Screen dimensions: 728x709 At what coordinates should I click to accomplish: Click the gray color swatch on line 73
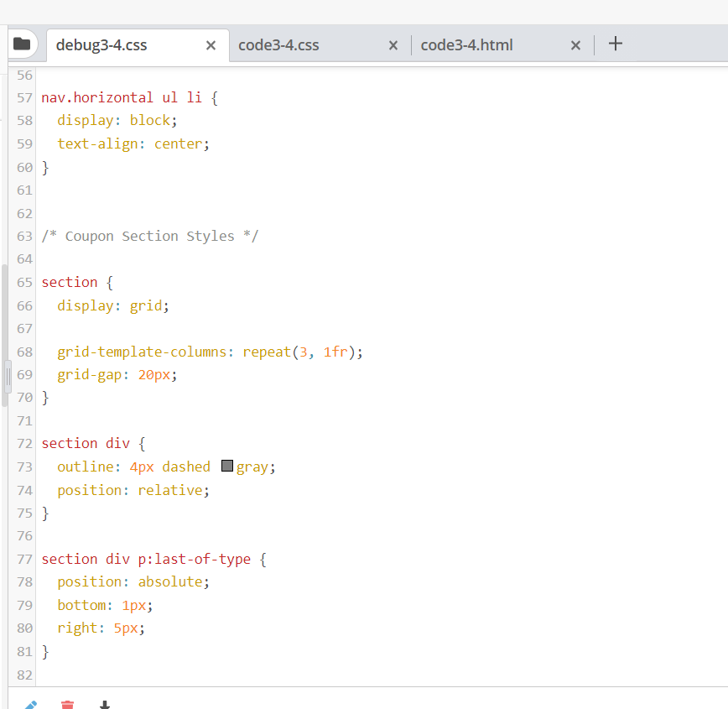point(226,465)
